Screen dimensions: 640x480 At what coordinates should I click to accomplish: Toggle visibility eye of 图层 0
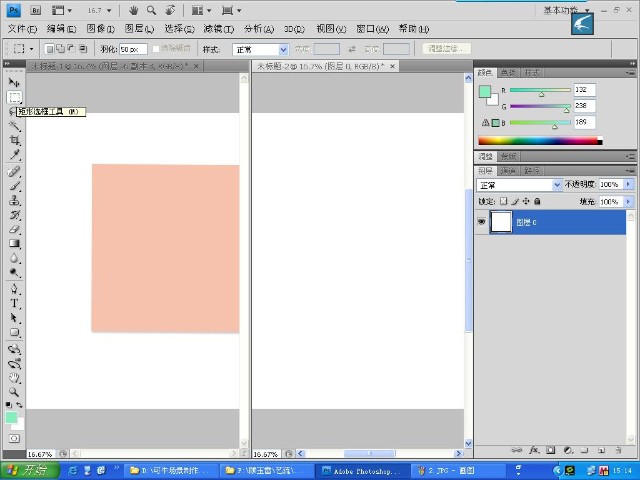pos(482,222)
